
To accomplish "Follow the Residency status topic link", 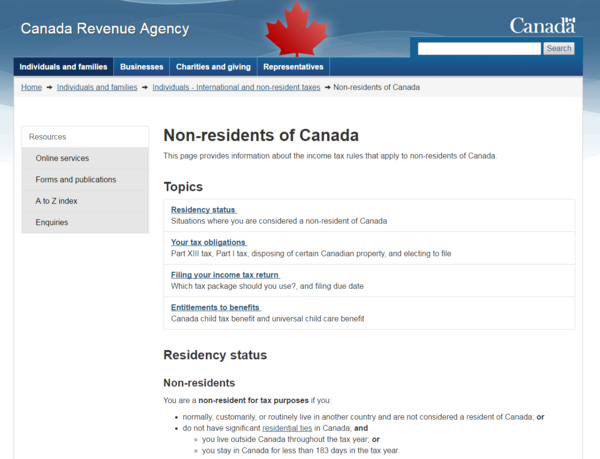I will [204, 210].
